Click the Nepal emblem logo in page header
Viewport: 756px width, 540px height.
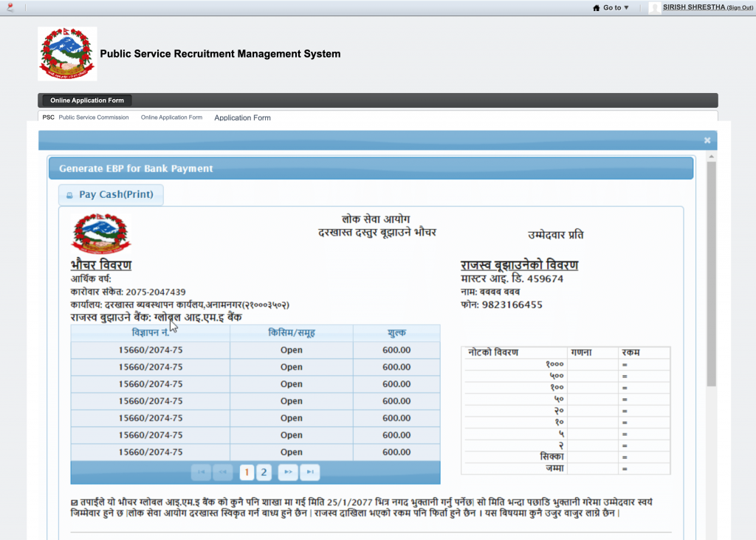[x=67, y=54]
